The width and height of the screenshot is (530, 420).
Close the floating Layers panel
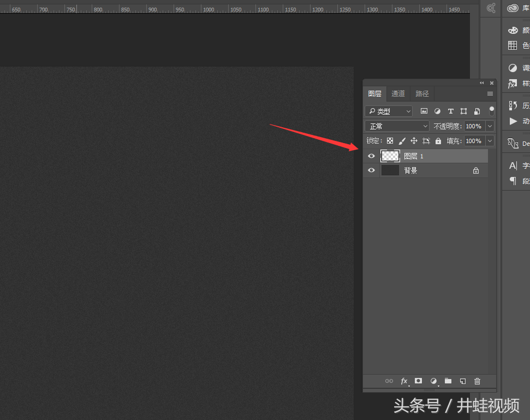(492, 83)
